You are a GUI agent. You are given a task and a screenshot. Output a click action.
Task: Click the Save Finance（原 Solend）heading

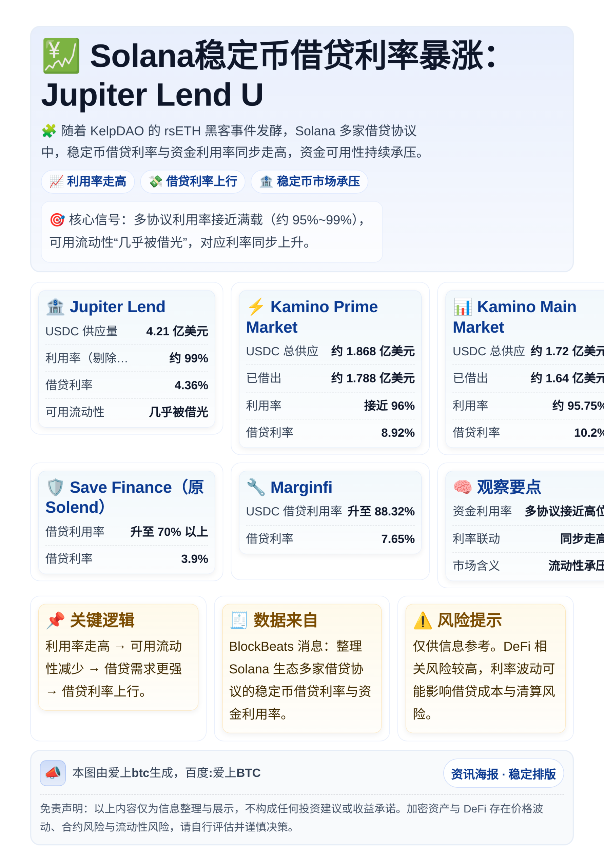[125, 497]
